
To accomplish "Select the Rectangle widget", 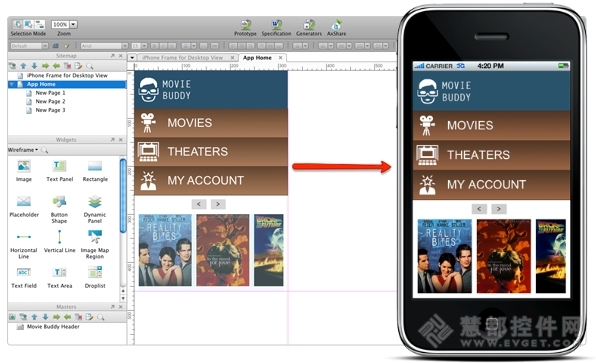I will [x=95, y=171].
